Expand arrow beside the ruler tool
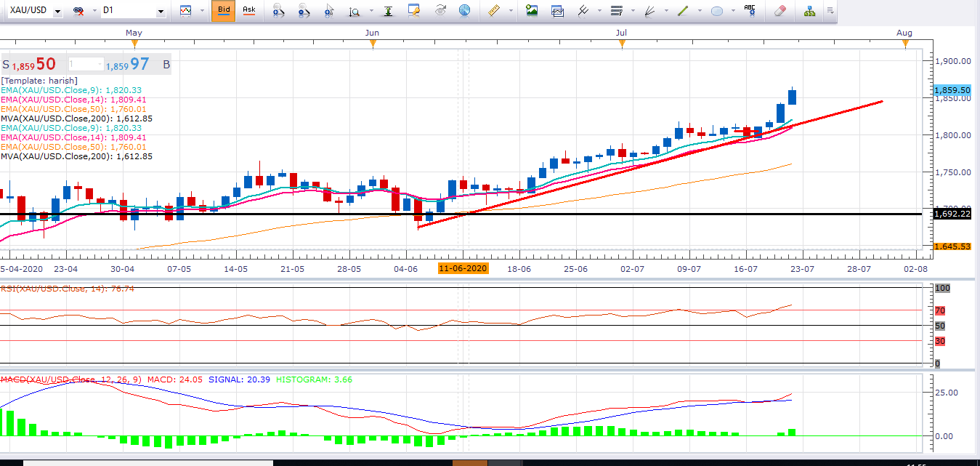The height and width of the screenshot is (466, 980). coord(511,12)
